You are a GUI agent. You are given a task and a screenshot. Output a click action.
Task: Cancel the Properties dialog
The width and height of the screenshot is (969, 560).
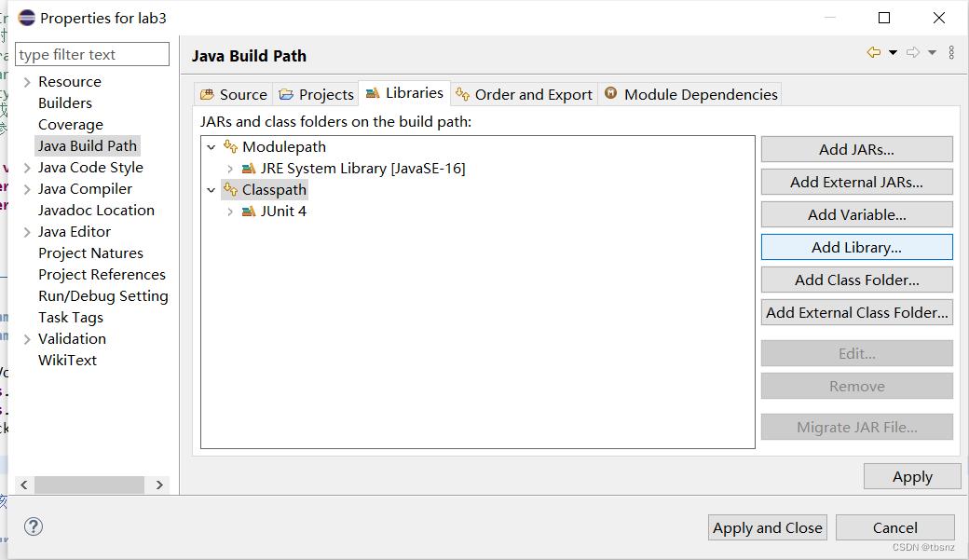click(894, 528)
